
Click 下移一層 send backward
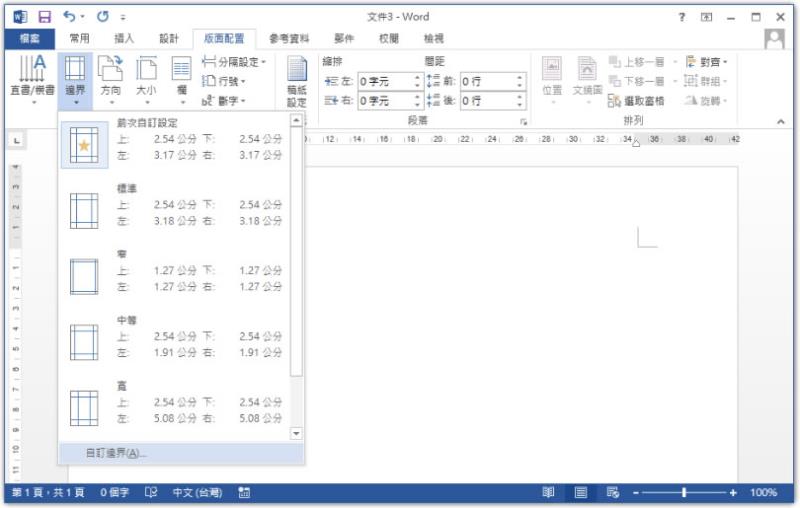[x=636, y=81]
